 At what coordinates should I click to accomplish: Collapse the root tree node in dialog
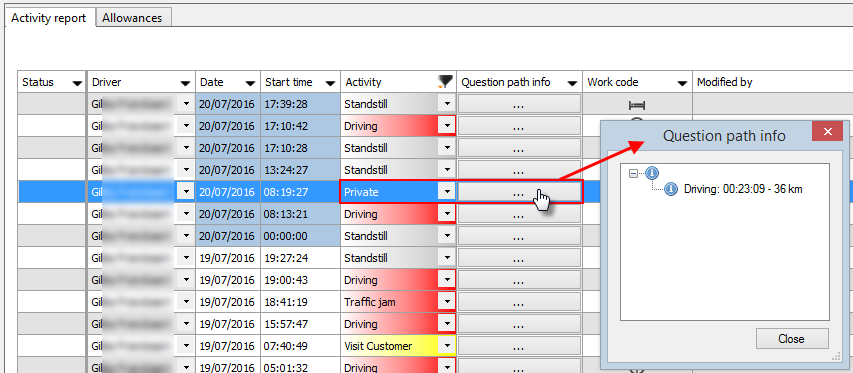click(x=633, y=173)
